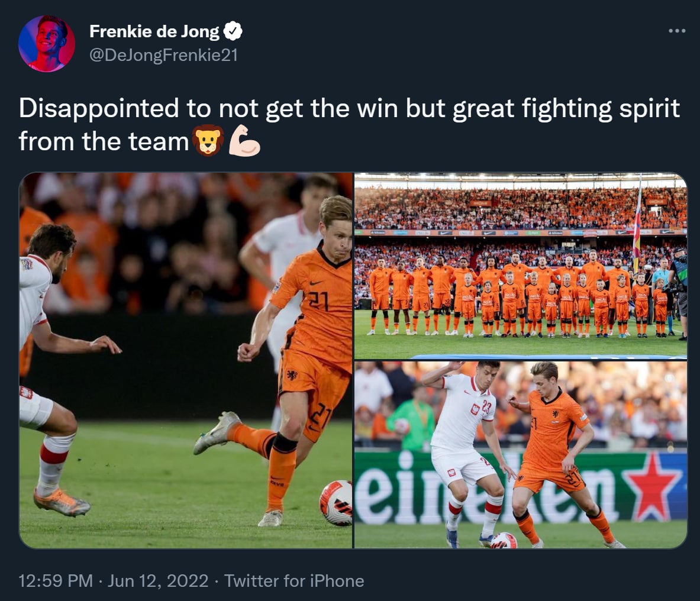
Task: Click the tweet text about fighting spirit
Action: (349, 125)
